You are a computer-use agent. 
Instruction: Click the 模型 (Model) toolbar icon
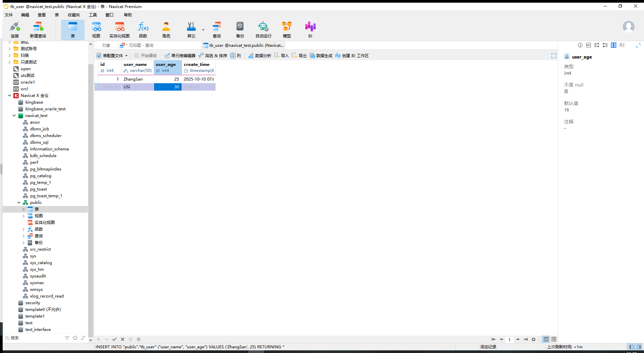[287, 30]
